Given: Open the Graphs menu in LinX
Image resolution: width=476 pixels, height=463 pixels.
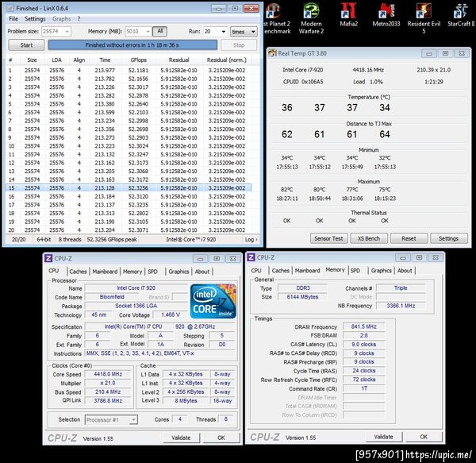Looking at the screenshot, I should 61,19.
